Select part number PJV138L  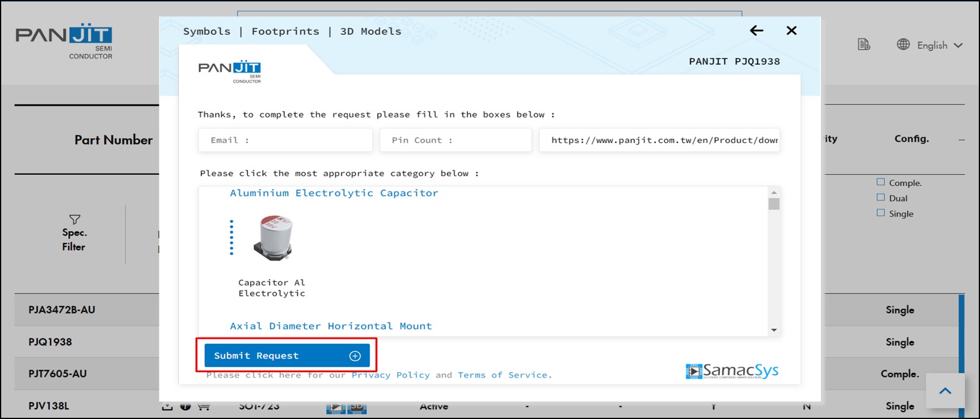pos(49,406)
